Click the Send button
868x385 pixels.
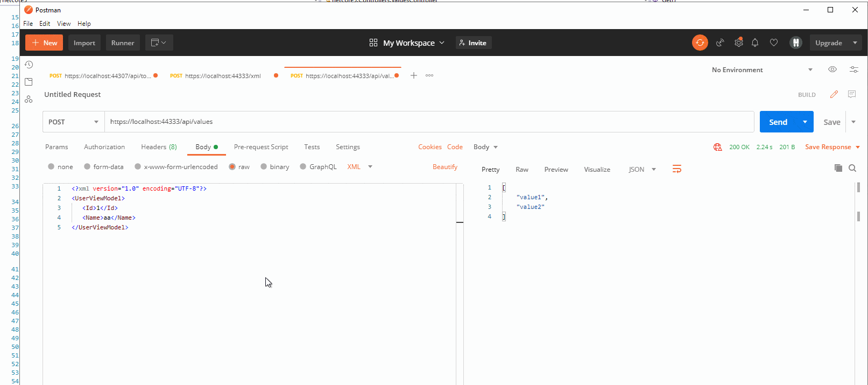(x=778, y=122)
